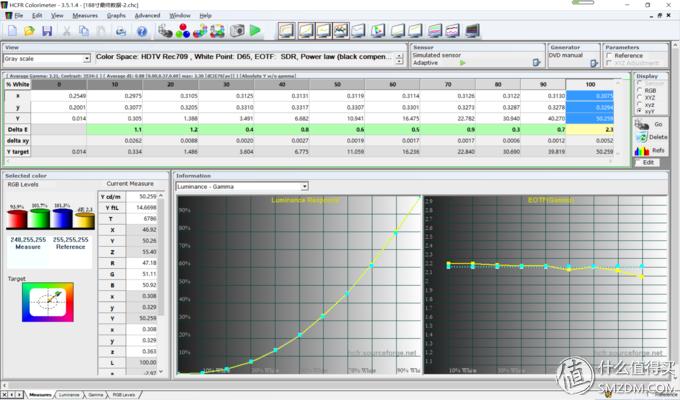Click the Refs color histogram icon
The image size is (680, 400).
coord(644,150)
